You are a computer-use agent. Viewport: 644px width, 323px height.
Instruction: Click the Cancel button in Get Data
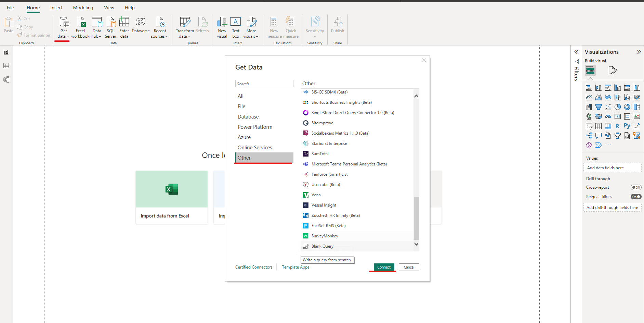point(409,267)
